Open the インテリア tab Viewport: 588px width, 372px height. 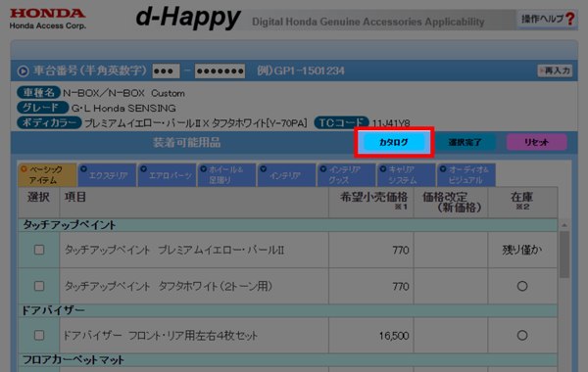coord(287,175)
